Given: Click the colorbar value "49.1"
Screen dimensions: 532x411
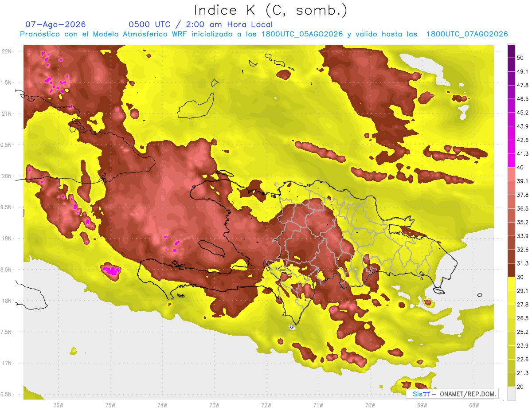Looking at the screenshot, I should pos(522,72).
